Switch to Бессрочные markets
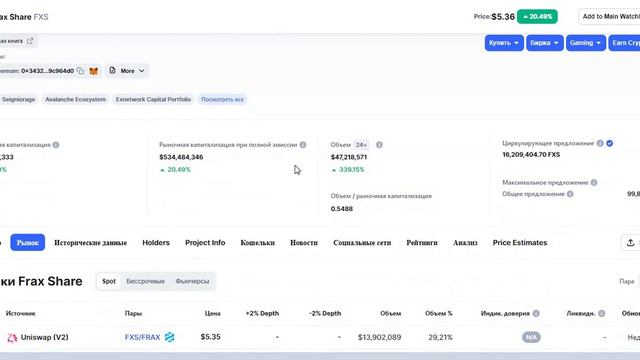The image size is (640, 360). click(x=145, y=281)
